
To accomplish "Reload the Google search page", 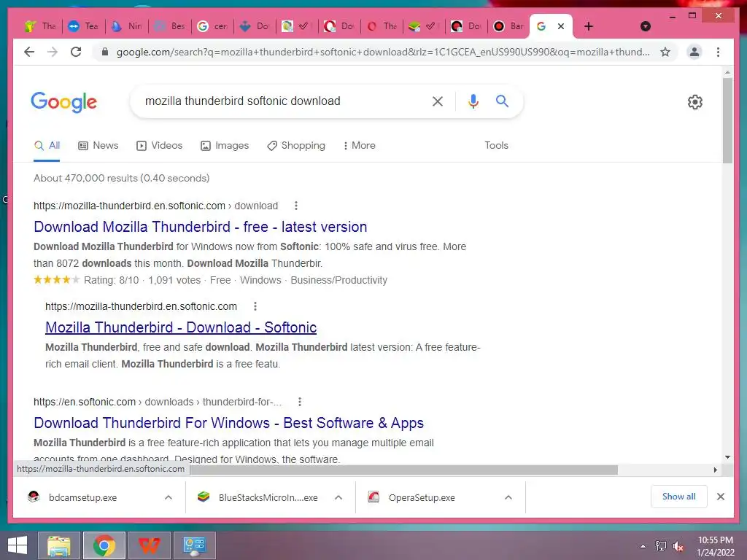I will [x=76, y=52].
